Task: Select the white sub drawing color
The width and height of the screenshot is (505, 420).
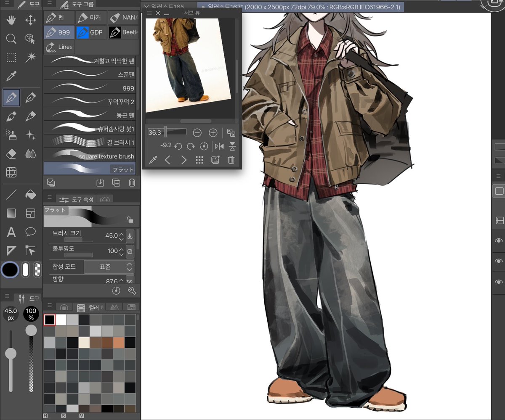Action: [x=26, y=269]
